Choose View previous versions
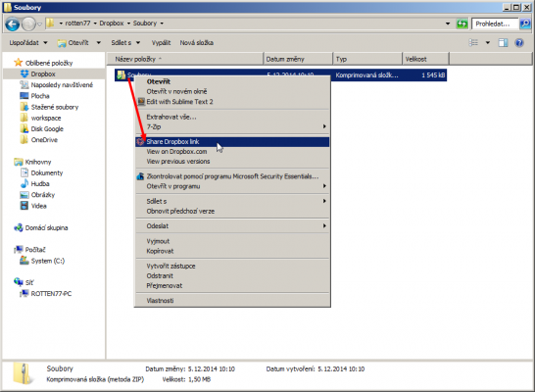 tap(232, 162)
